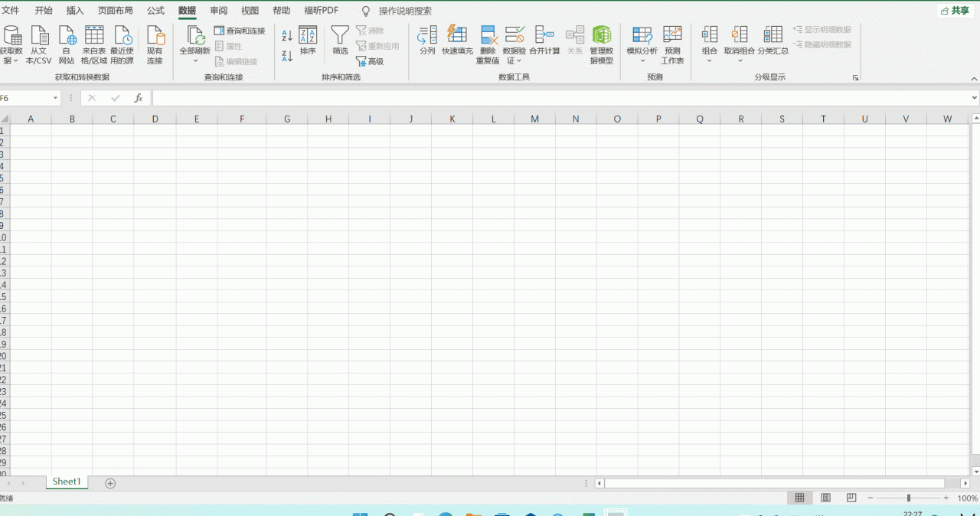The width and height of the screenshot is (980, 516).
Task: Expand the Name Box dropdown arrow
Action: 56,98
